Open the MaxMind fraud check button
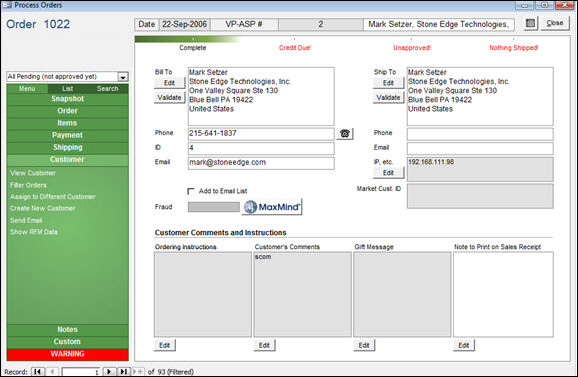The image size is (578, 377). (x=272, y=207)
